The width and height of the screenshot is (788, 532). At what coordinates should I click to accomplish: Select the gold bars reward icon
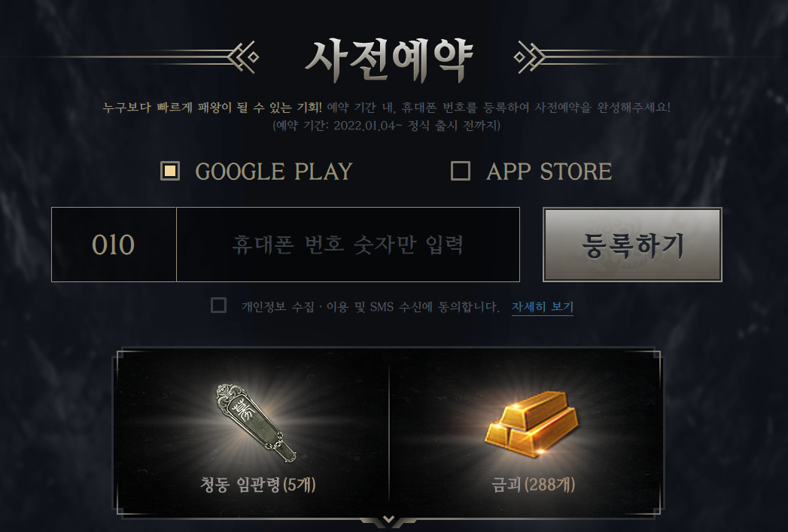[x=531, y=424]
